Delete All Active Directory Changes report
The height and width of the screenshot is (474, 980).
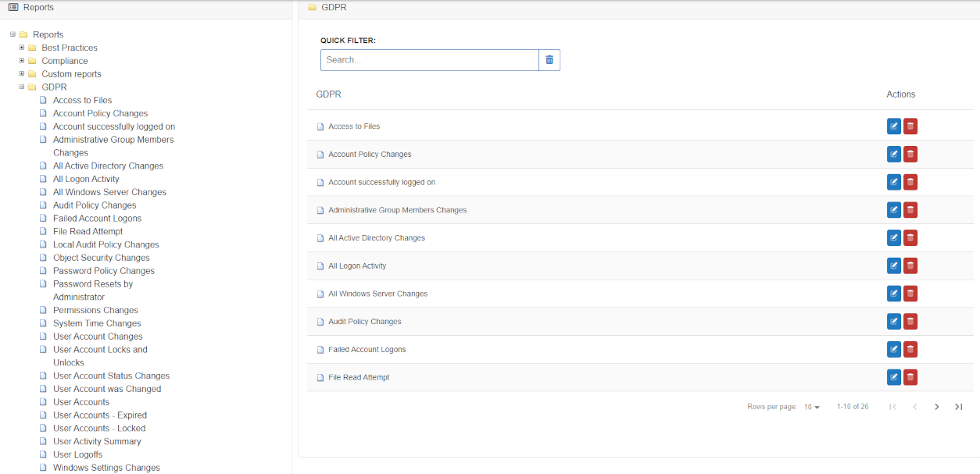click(910, 238)
